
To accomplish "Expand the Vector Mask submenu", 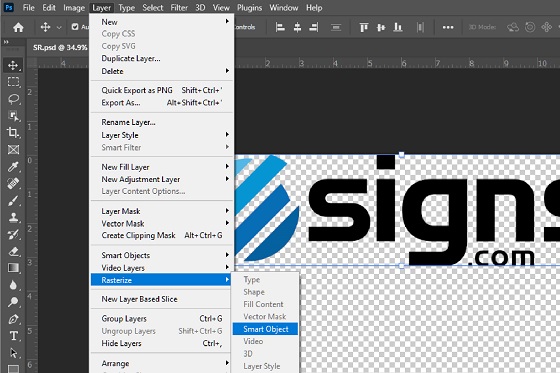I will (x=162, y=223).
